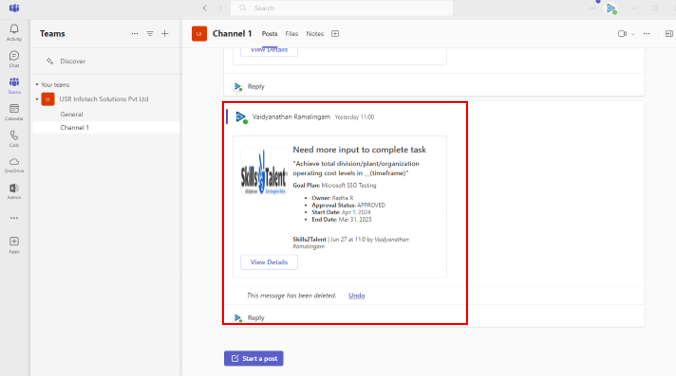Add a tab with plus icon
The width and height of the screenshot is (676, 378).
(335, 34)
